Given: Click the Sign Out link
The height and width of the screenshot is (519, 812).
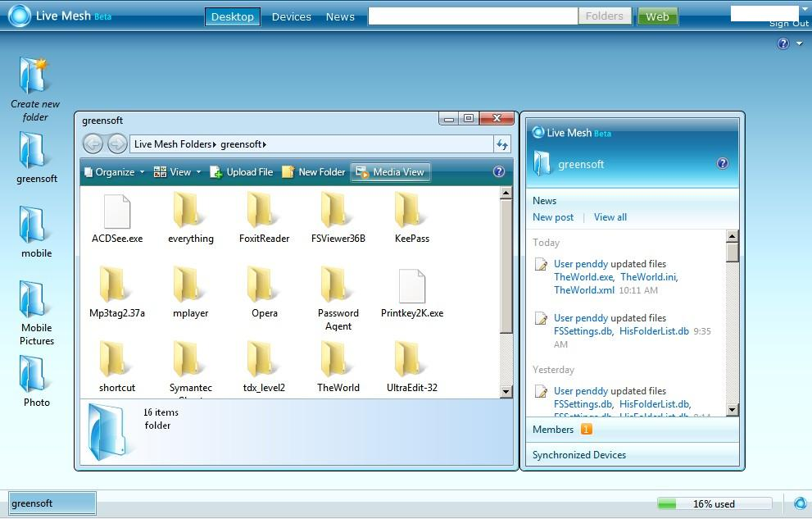Looking at the screenshot, I should (789, 23).
